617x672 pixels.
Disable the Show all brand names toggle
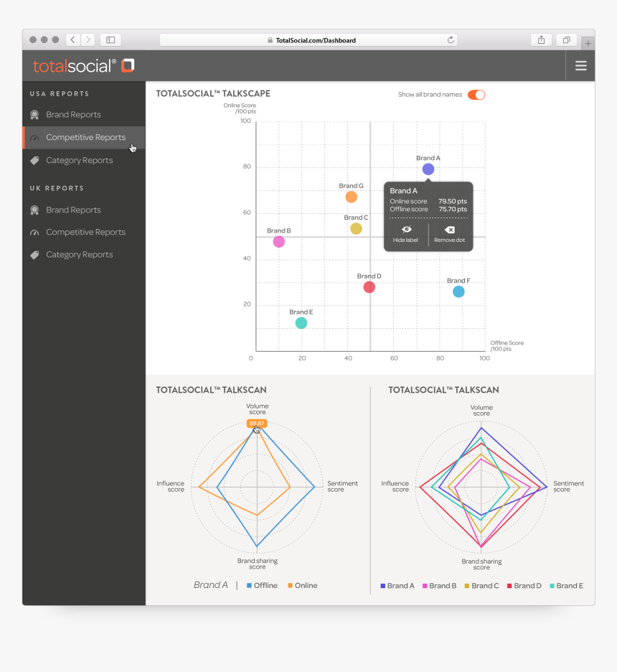(476, 94)
